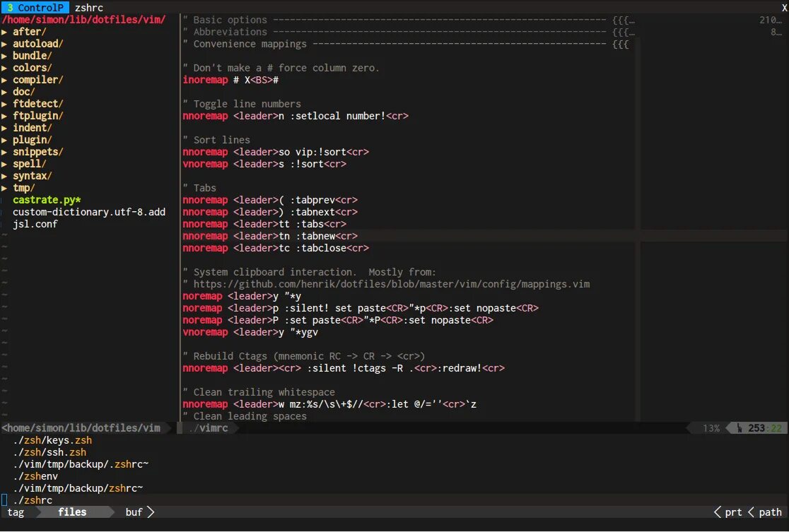Open the snippets/ directory entry
The width and height of the screenshot is (789, 532).
(37, 152)
